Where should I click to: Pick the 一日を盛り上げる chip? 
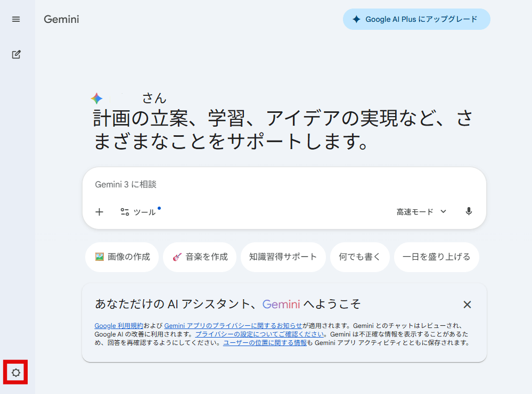point(436,257)
